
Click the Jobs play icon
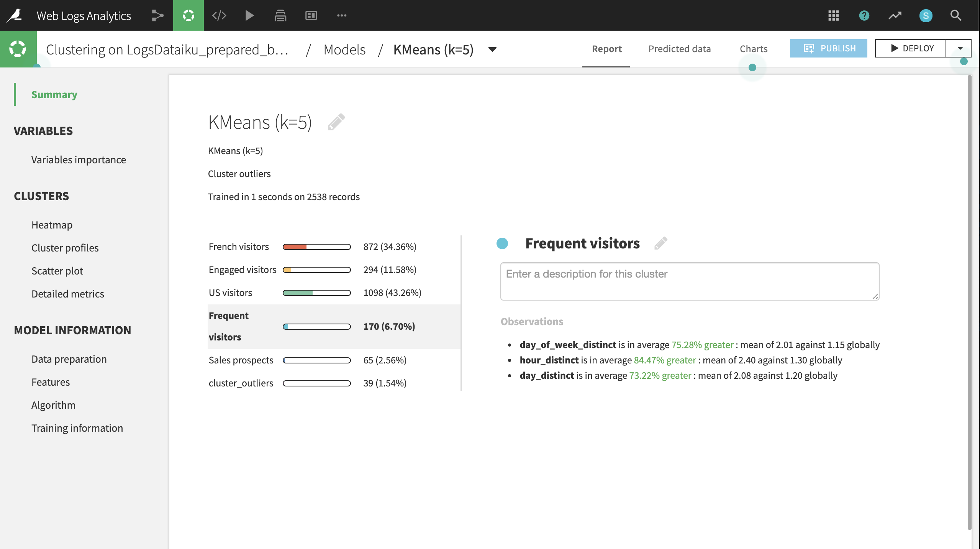tap(249, 15)
